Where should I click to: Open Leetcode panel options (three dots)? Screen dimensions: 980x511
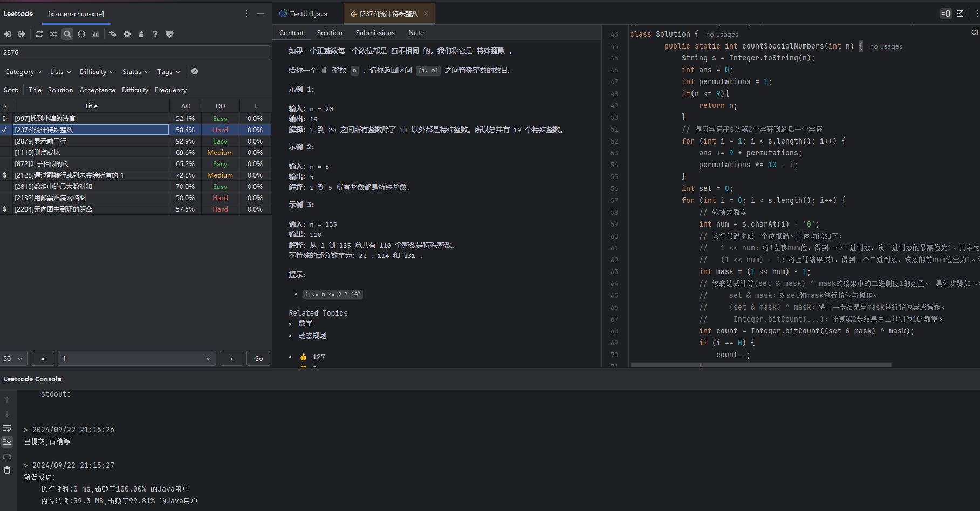pyautogui.click(x=246, y=13)
